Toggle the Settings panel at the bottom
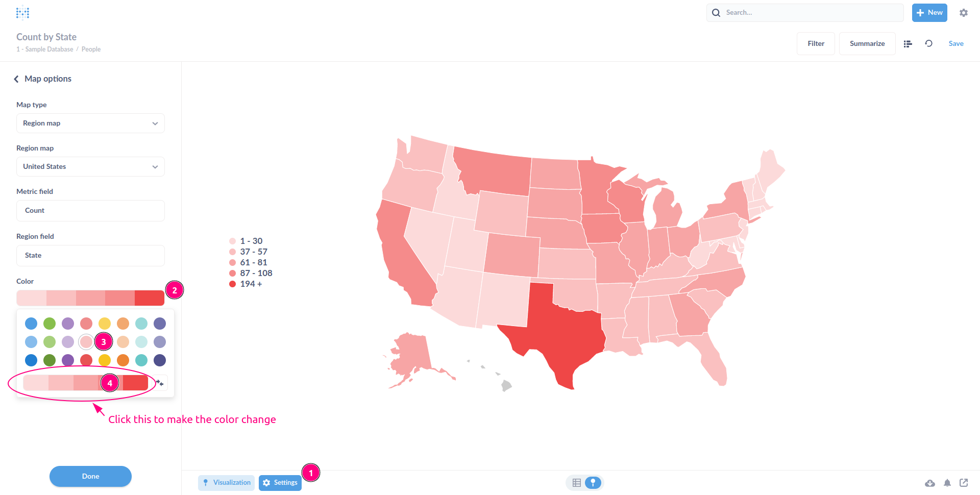Viewport: 980px width, 495px height. (x=280, y=482)
